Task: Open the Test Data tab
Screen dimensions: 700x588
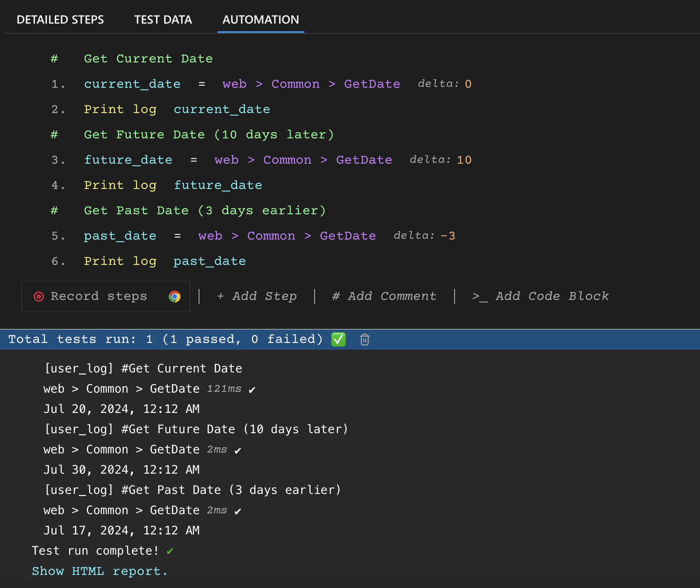Action: click(x=163, y=19)
